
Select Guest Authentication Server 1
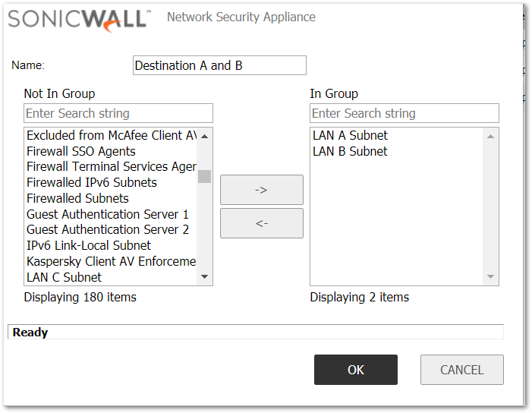coord(108,214)
